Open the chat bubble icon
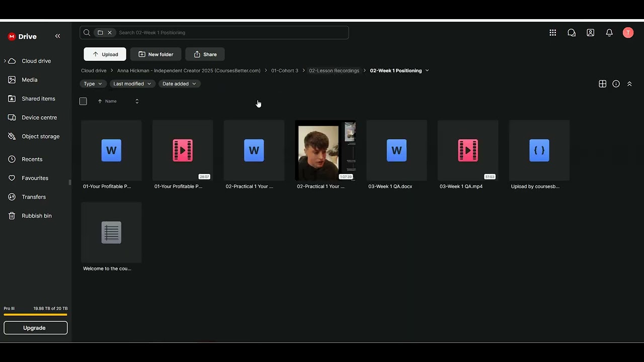 [x=572, y=33]
